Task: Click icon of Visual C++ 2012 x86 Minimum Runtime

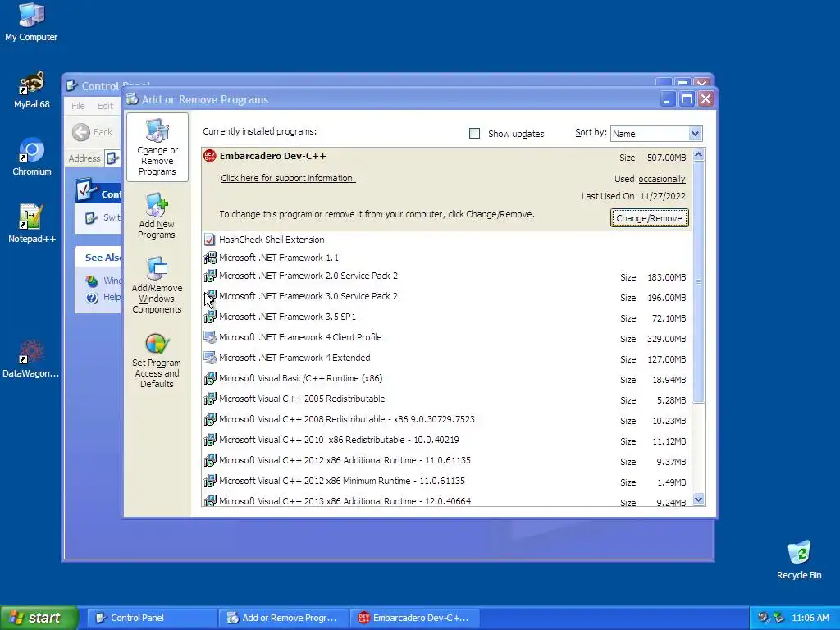Action: click(210, 481)
